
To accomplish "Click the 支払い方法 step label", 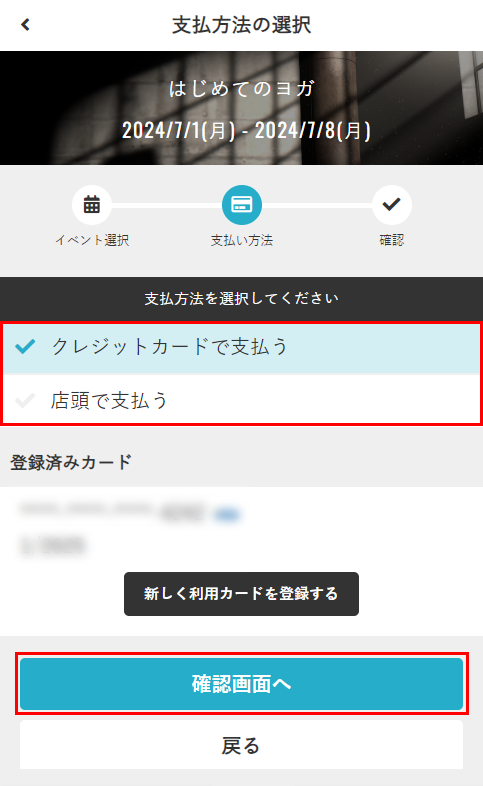I will point(242,240).
